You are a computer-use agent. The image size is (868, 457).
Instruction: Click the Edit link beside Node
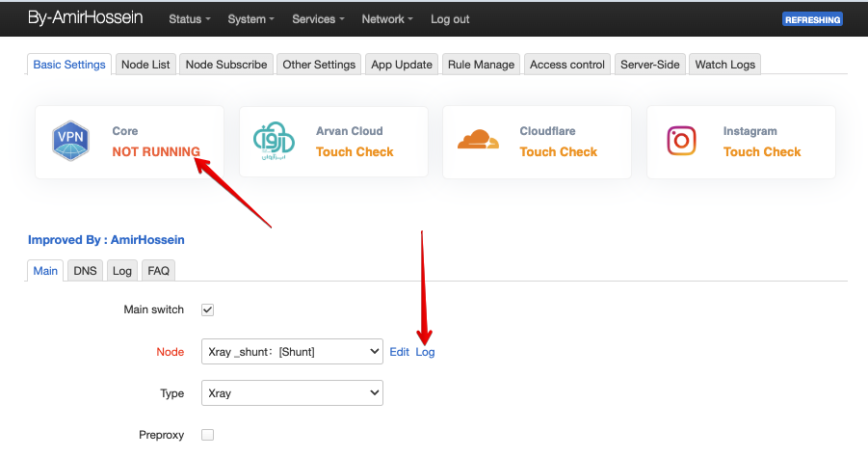399,352
